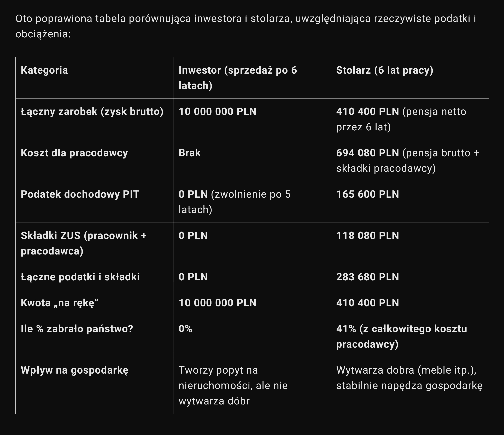Image resolution: width=504 pixels, height=435 pixels.
Task: Select the 118 080 PLN ZUS value
Action: coord(367,236)
